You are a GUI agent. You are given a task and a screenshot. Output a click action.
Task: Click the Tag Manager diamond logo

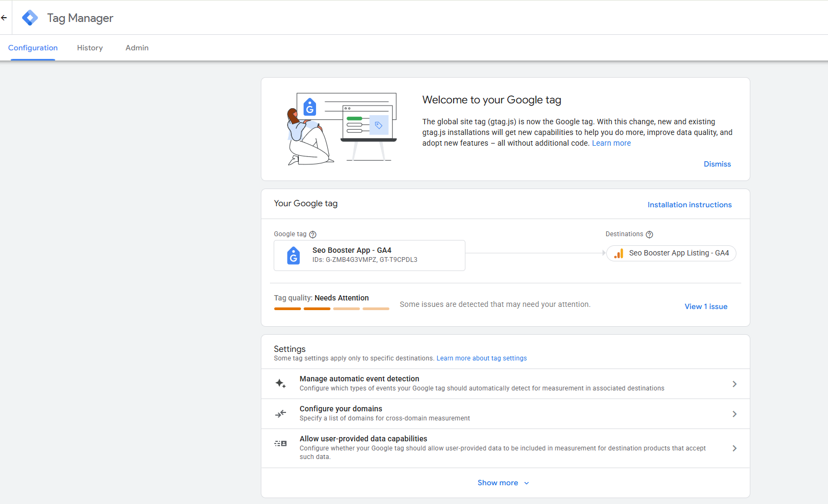30,18
